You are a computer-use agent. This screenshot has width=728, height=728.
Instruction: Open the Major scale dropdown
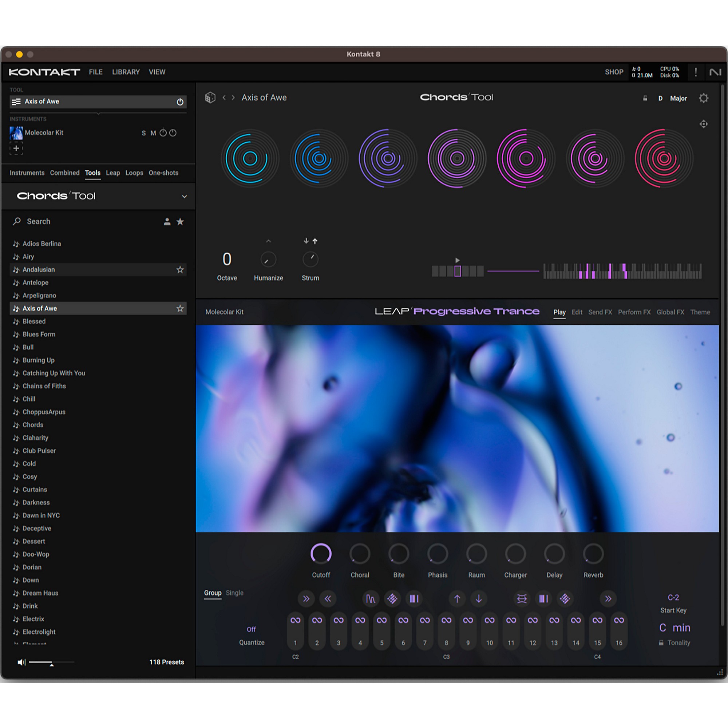point(678,98)
